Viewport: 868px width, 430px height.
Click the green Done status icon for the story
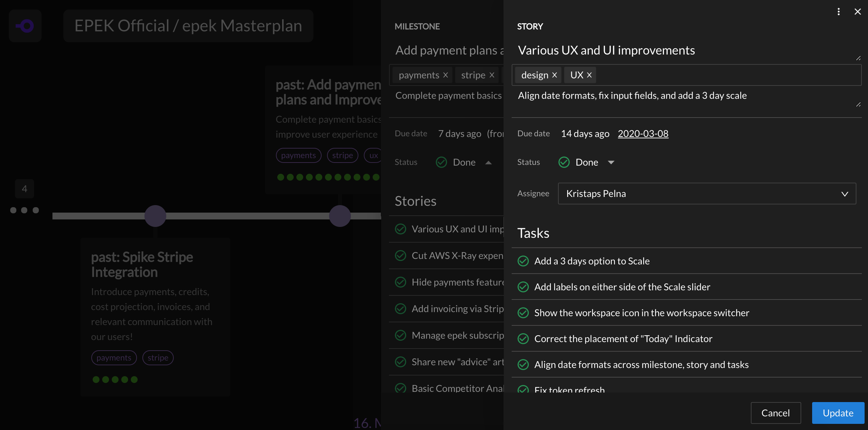(563, 162)
